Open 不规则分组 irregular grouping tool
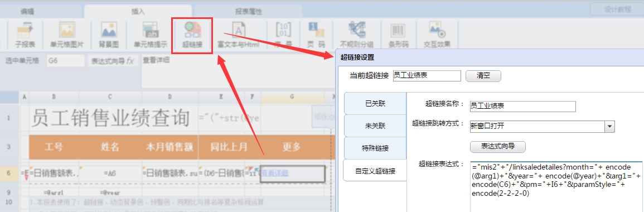The width and height of the screenshot is (644, 212). [356, 35]
